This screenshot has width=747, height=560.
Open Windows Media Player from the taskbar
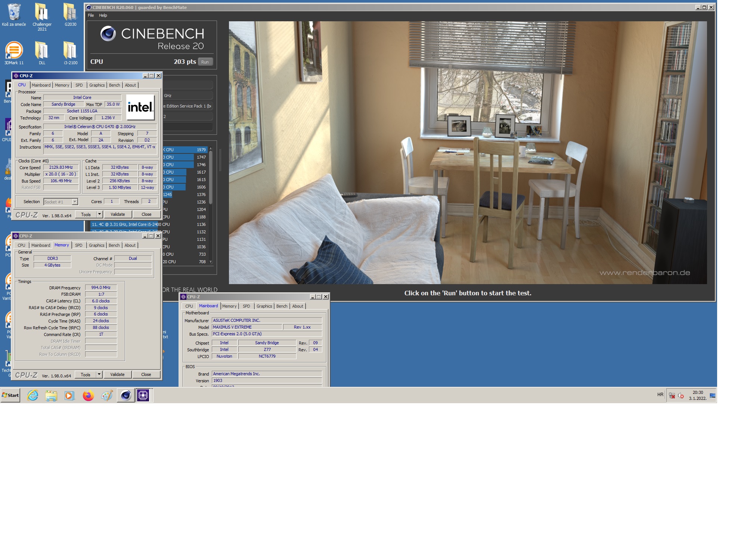coord(69,395)
